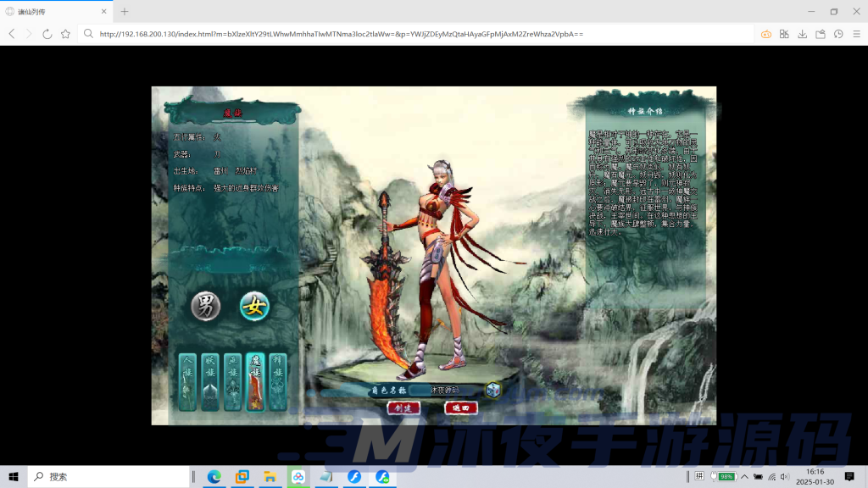
Task: Choose the 妖族 race card
Action: pos(210,382)
